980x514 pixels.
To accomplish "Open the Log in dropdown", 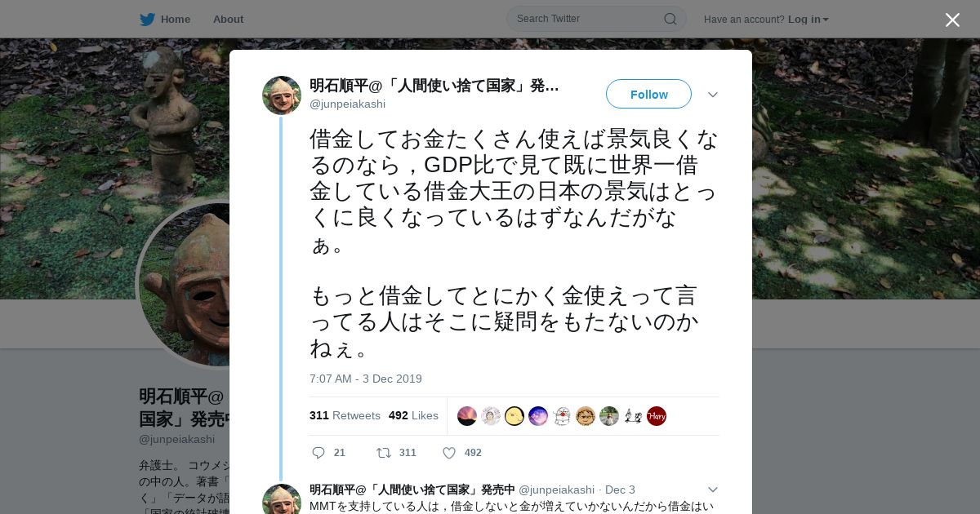I will (808, 20).
